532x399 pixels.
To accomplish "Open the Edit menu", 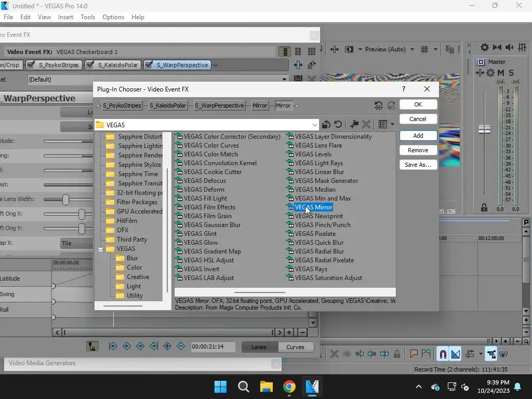I will point(25,17).
